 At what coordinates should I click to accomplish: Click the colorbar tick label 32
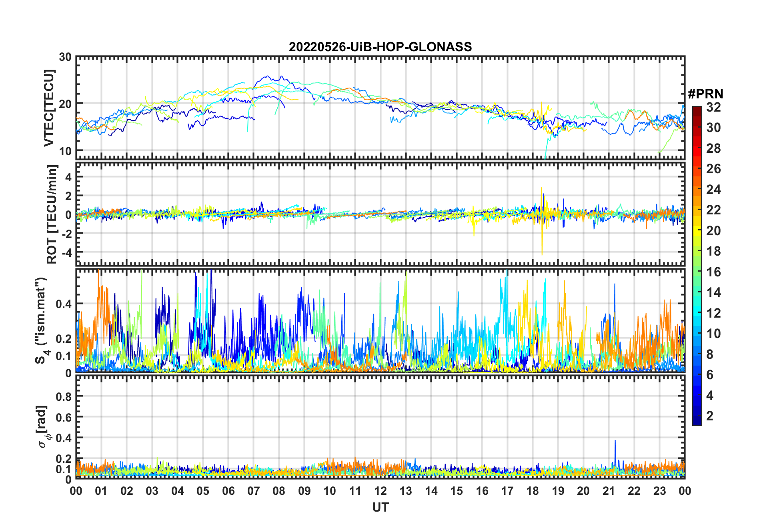pos(713,107)
